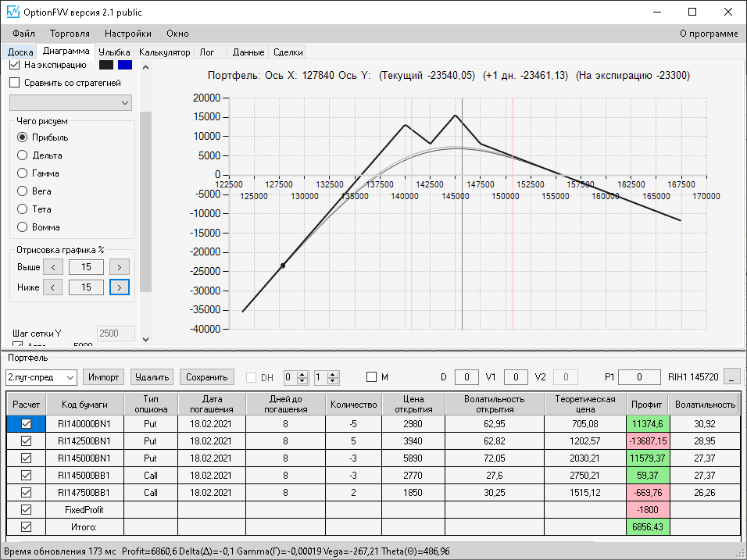
Task: Click the underscore button next to RIH1
Action: [731, 376]
